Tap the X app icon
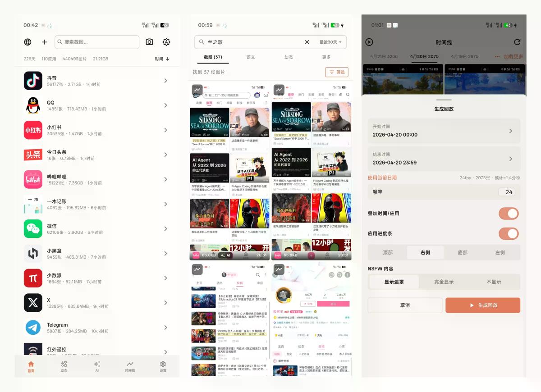 tap(33, 303)
